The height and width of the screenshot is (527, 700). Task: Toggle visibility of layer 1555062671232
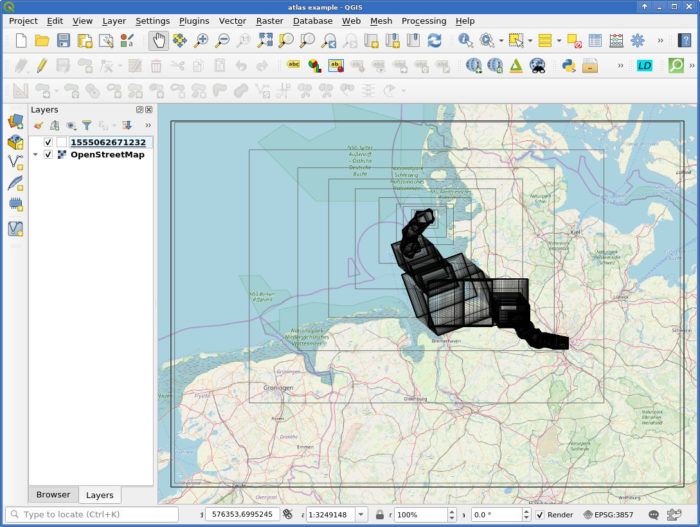[x=48, y=142]
